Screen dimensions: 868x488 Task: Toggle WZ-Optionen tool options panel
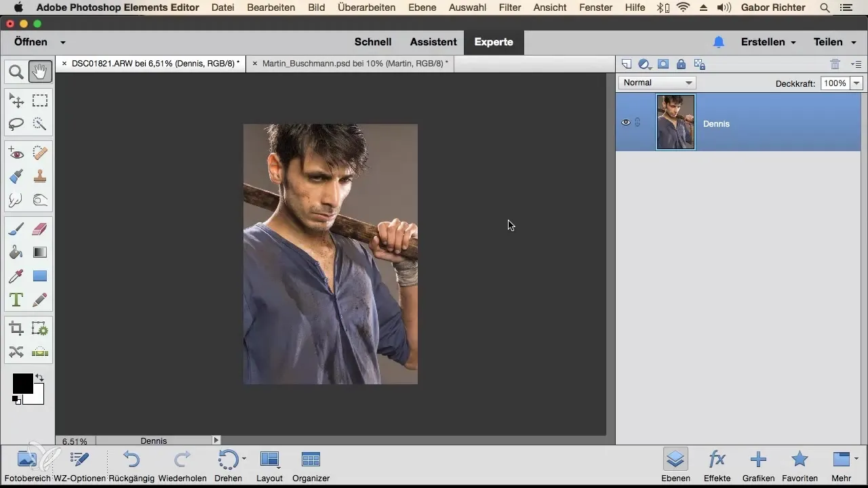click(79, 465)
